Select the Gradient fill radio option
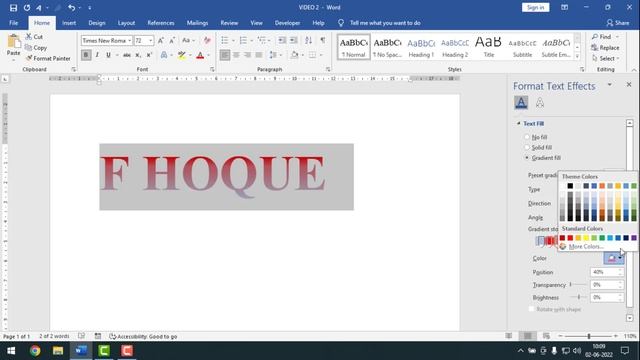The image size is (640, 360). [527, 158]
